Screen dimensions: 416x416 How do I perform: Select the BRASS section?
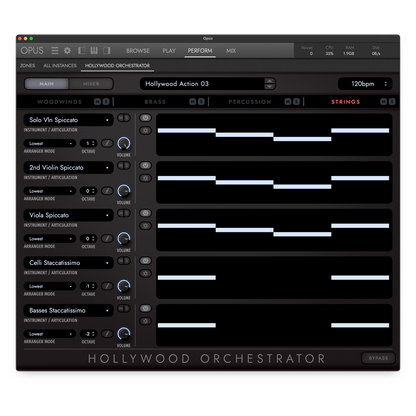(x=155, y=102)
